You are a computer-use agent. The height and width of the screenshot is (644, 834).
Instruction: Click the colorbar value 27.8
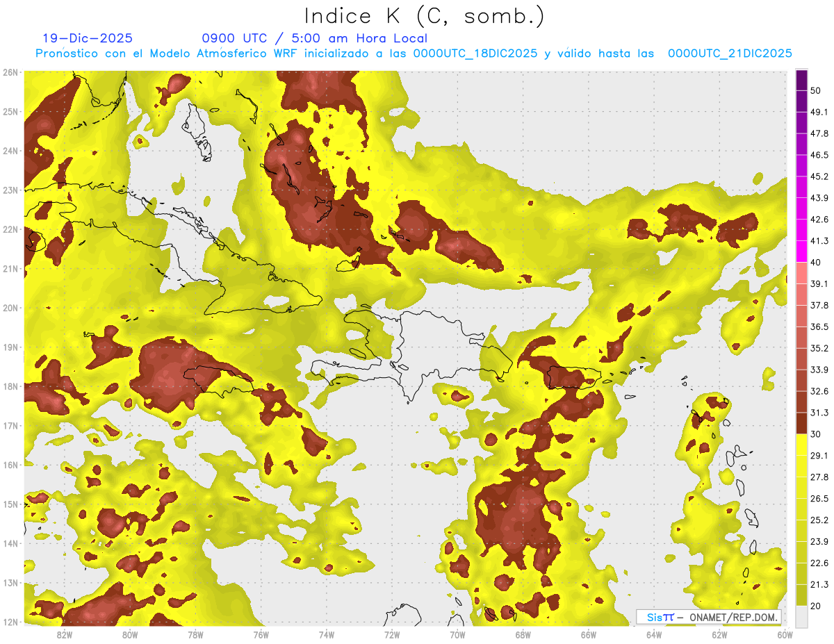click(x=819, y=477)
